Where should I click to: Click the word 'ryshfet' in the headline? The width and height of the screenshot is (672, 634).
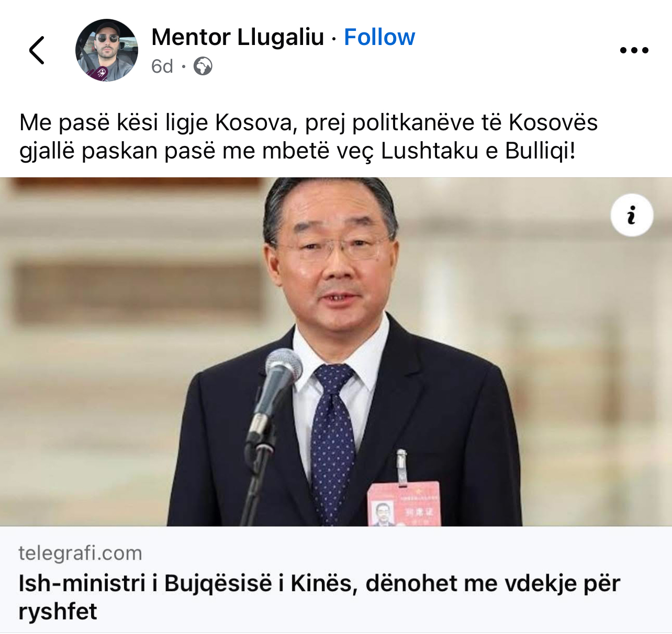(x=58, y=612)
